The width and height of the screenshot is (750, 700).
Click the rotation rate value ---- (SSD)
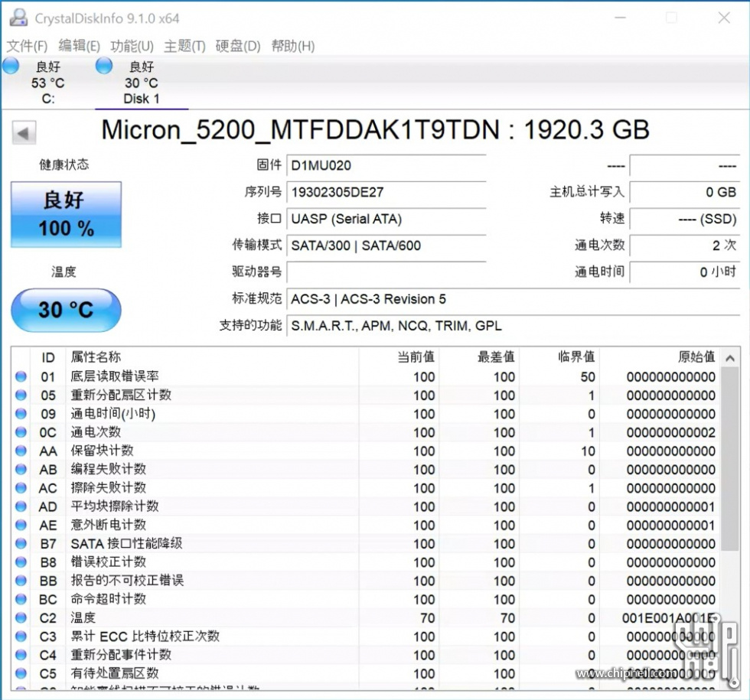coord(685,220)
